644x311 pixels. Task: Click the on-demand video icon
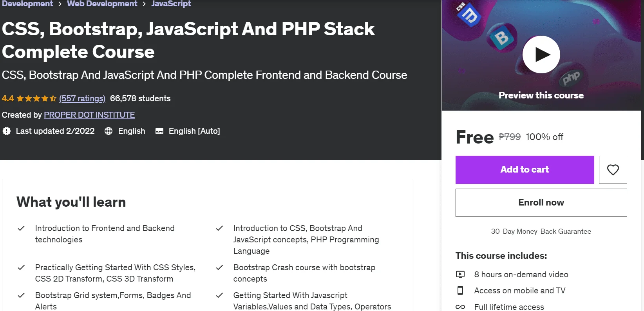[x=460, y=275]
